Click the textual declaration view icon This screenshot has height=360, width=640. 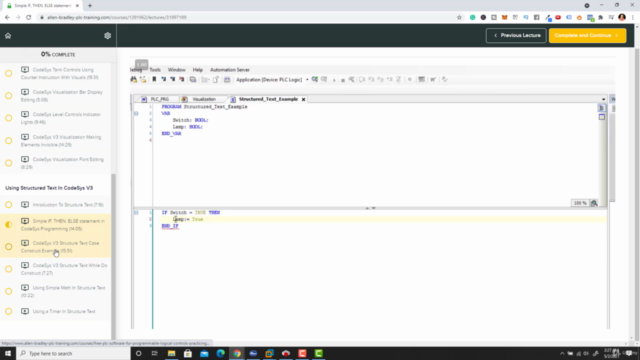pos(602,108)
